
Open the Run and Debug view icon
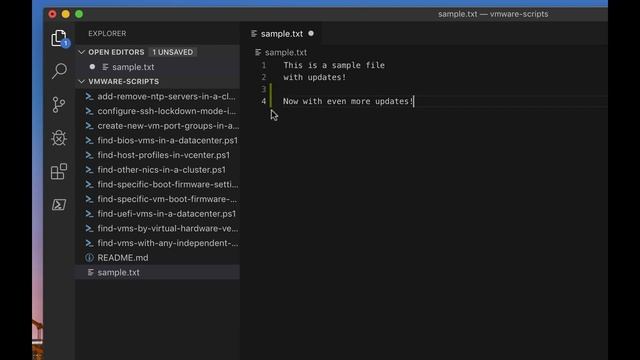59,138
